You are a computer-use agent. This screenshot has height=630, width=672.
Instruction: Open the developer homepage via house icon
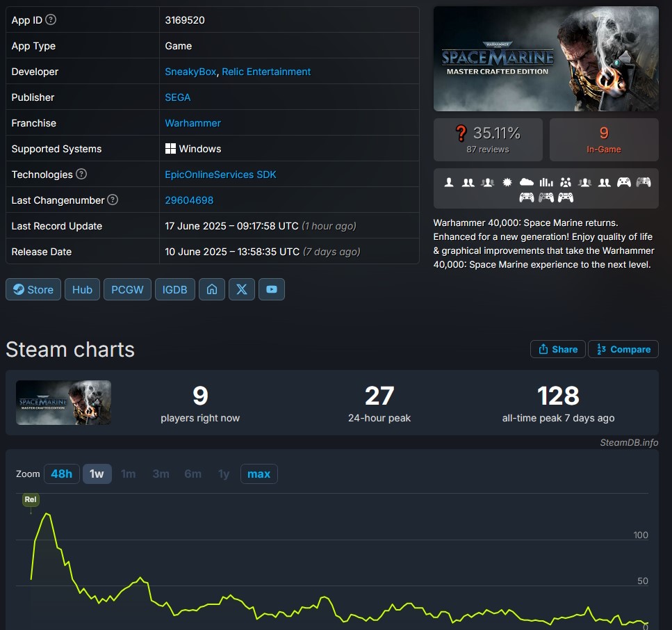[x=212, y=289]
